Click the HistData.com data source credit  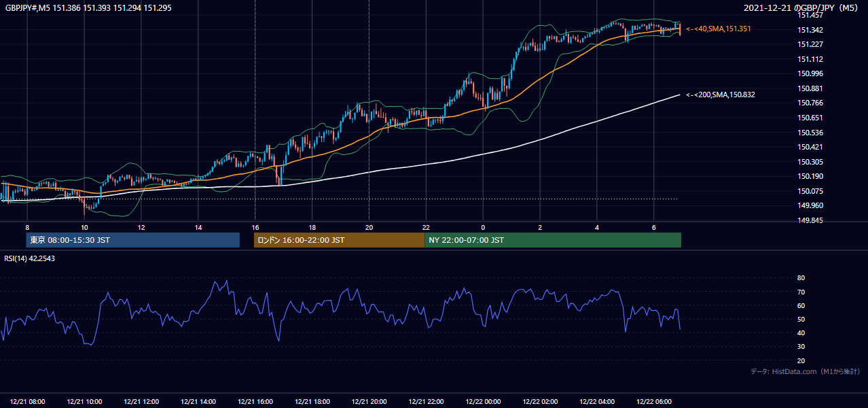(806, 371)
